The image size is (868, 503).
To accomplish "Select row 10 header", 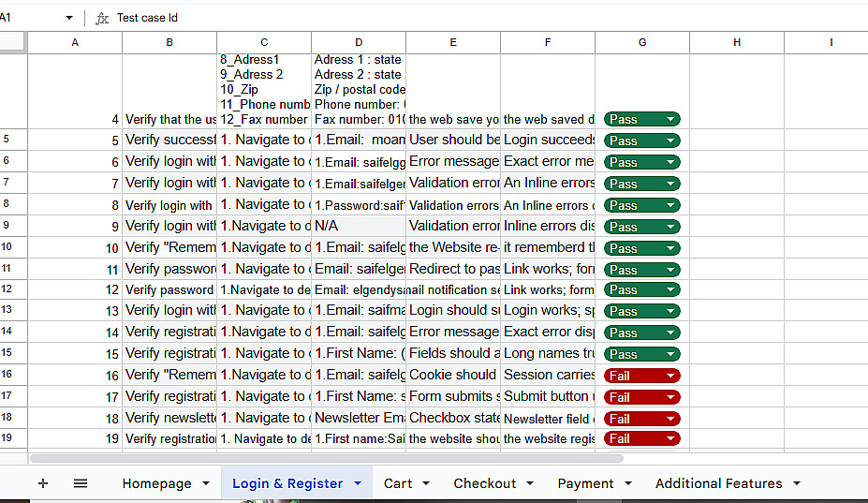I will click(7, 247).
